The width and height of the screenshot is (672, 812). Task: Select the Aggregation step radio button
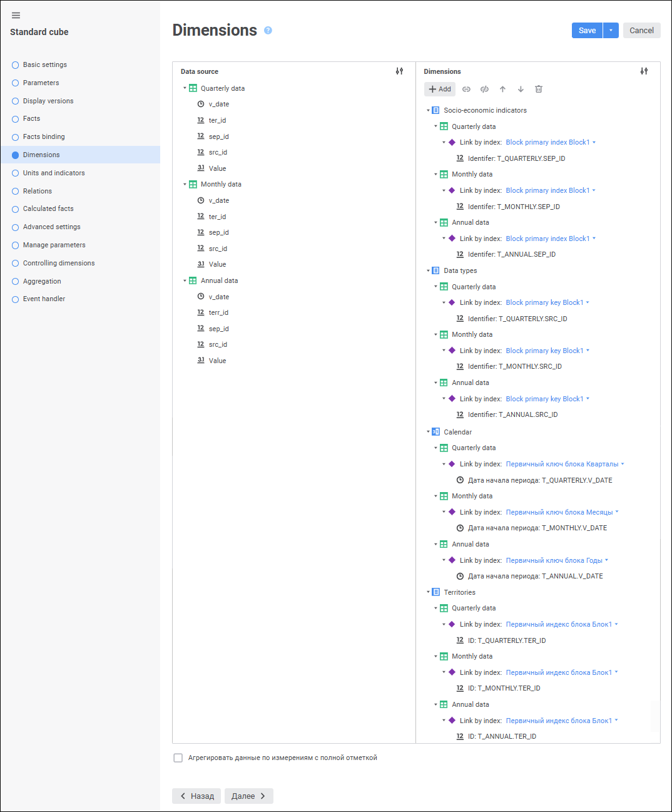click(x=16, y=282)
